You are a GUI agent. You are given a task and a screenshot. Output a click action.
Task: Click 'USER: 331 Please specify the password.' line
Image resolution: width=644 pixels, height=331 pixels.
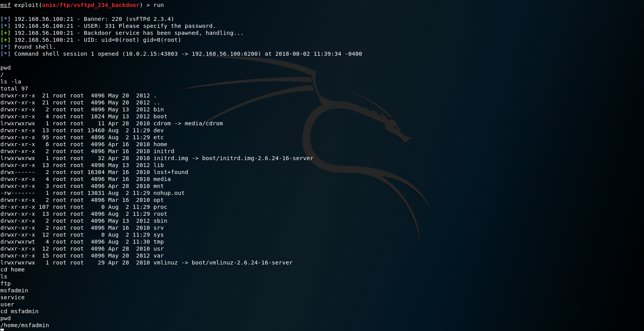pyautogui.click(x=108, y=26)
